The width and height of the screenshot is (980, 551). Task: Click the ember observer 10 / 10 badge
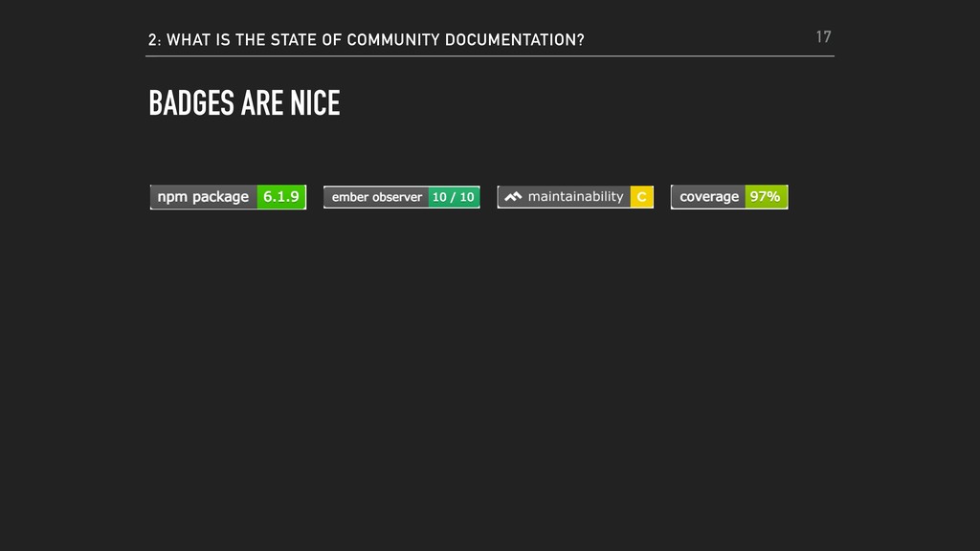[402, 197]
